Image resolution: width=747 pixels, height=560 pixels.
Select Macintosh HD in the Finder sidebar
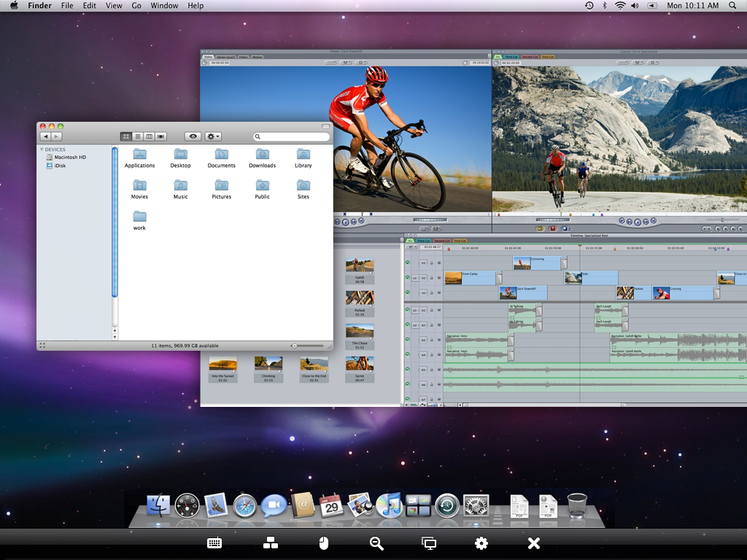(69, 157)
